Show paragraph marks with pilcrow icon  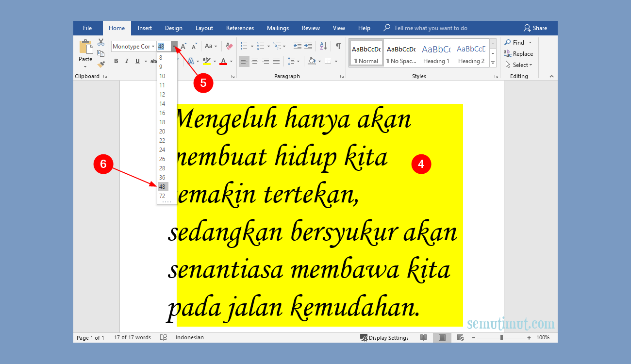[338, 46]
